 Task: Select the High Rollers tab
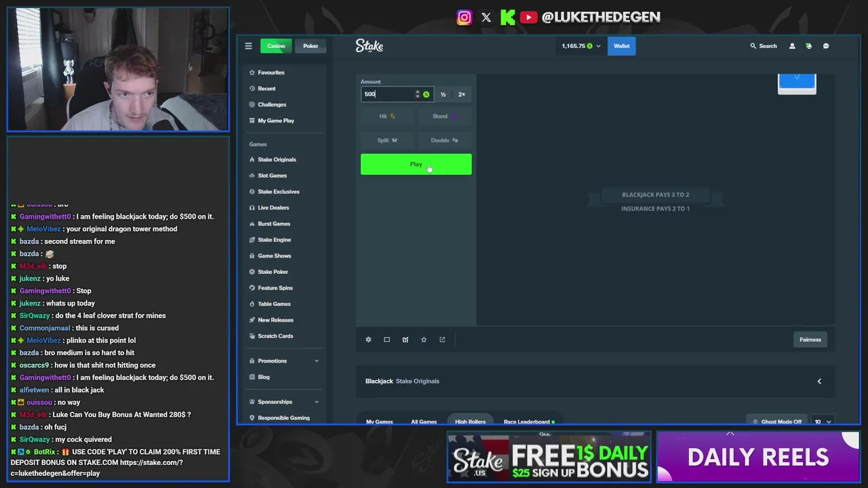pyautogui.click(x=470, y=422)
